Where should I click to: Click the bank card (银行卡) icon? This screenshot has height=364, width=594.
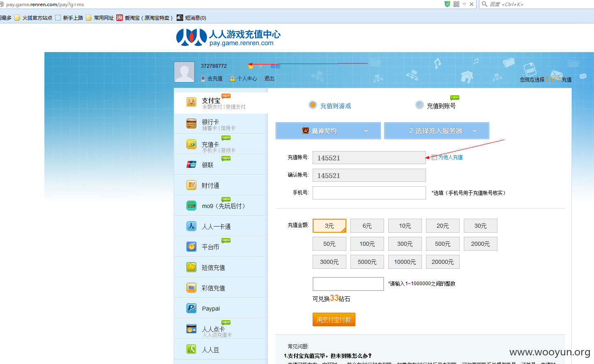[191, 124]
